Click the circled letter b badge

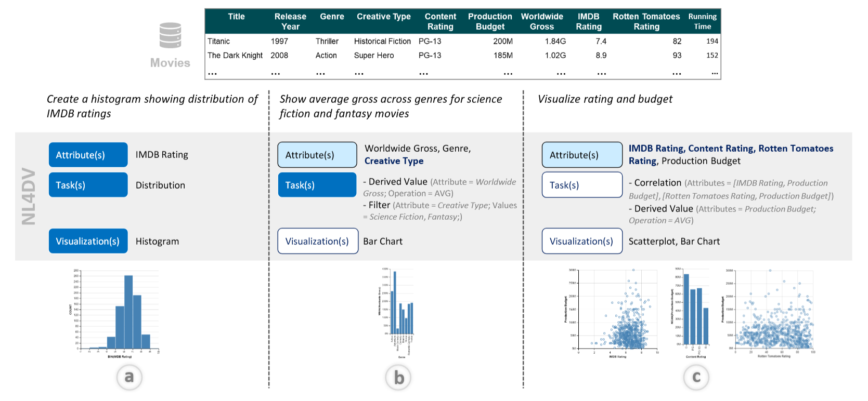coord(398,378)
